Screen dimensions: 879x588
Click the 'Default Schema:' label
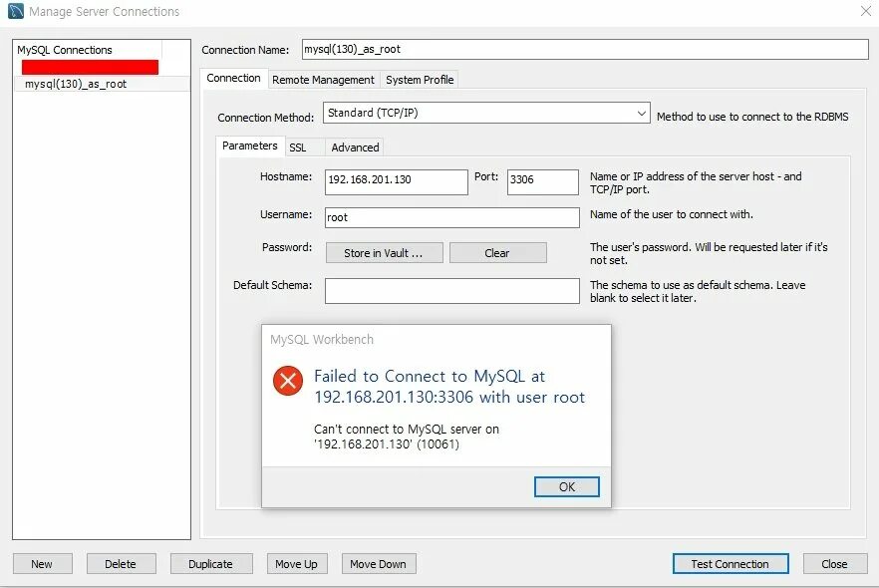(272, 285)
